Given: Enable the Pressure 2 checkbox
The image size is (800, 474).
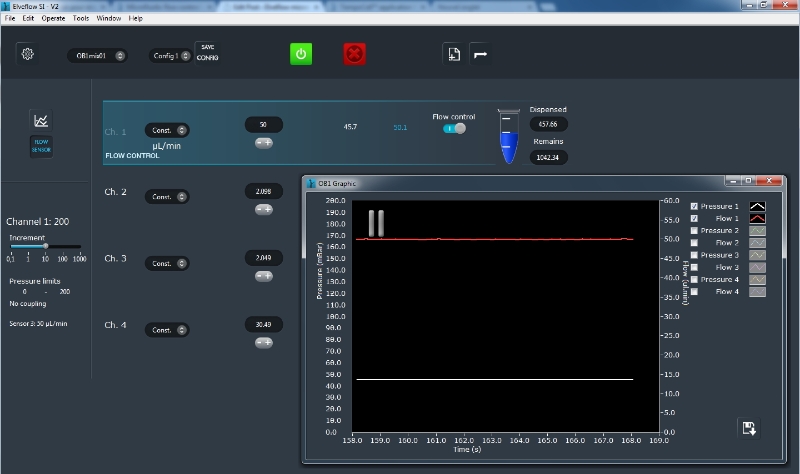Looking at the screenshot, I should (x=694, y=231).
